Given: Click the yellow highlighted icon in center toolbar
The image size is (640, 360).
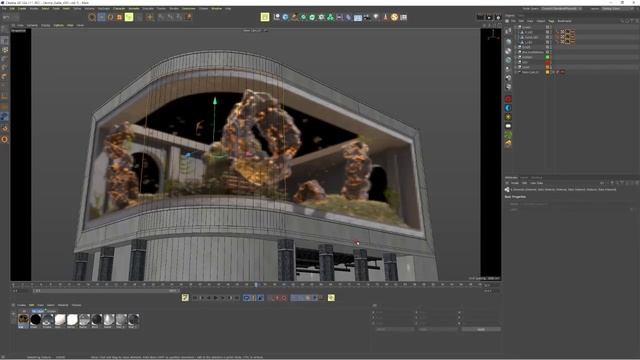Looking at the screenshot, I should click(265, 17).
